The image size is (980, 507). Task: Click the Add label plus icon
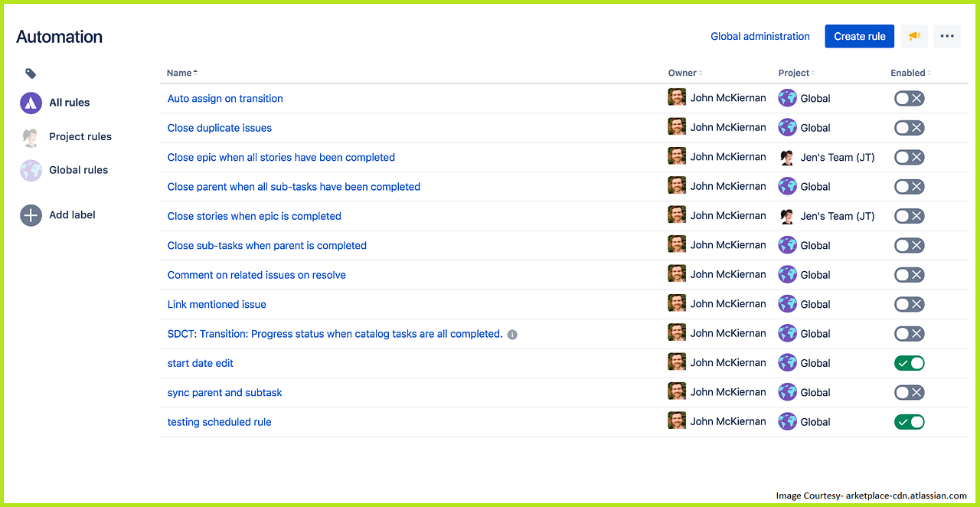(x=31, y=215)
